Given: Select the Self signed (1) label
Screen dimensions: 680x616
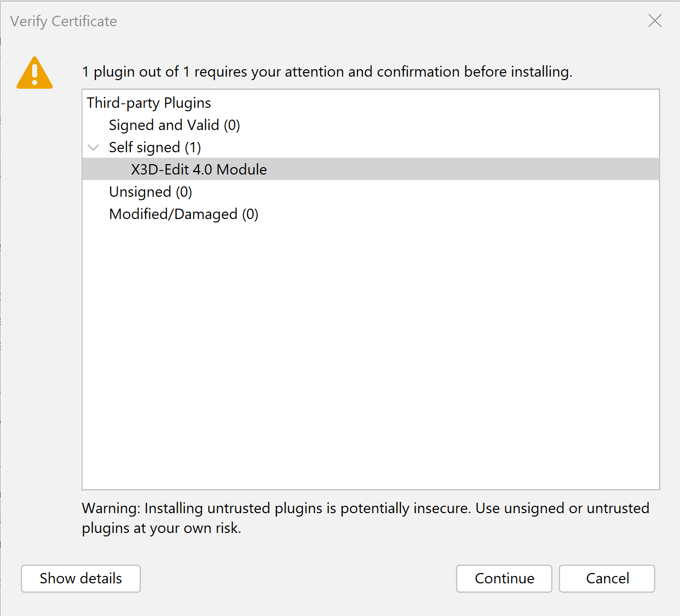Looking at the screenshot, I should 155,147.
